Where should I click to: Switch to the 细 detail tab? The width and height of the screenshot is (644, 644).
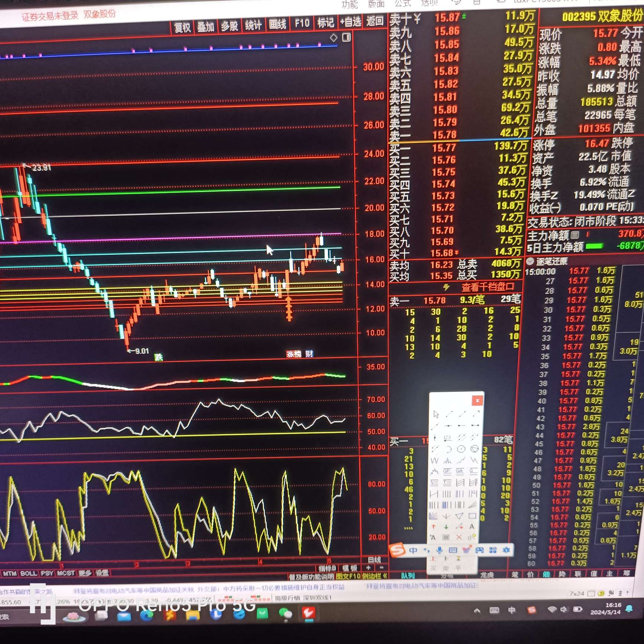546,574
